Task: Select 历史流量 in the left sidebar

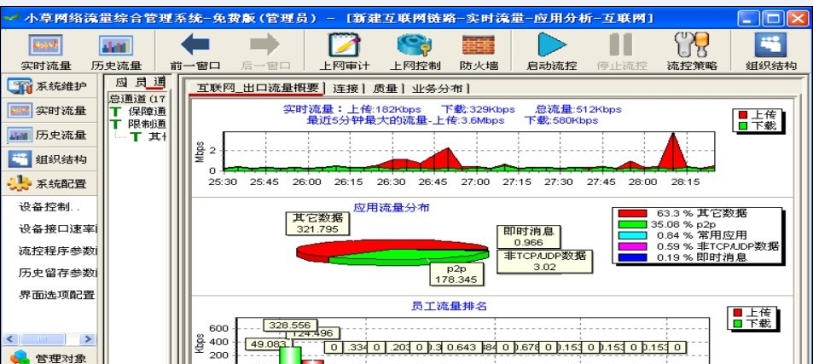Action: (x=49, y=135)
